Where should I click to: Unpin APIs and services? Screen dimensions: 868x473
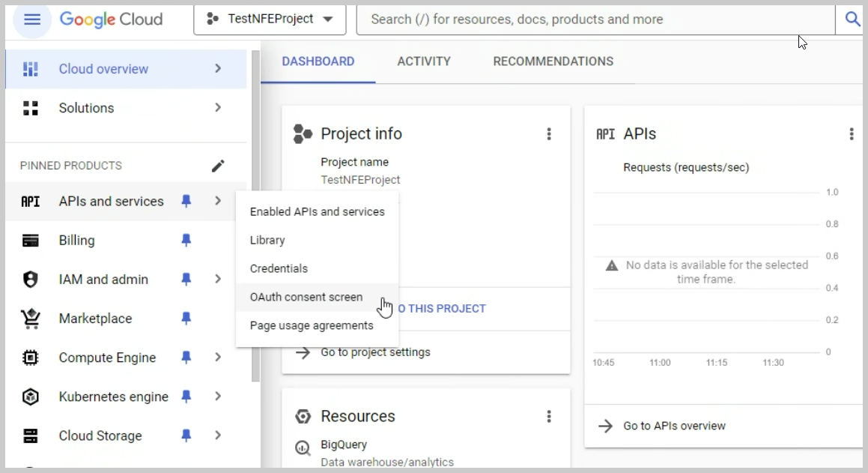tap(186, 202)
